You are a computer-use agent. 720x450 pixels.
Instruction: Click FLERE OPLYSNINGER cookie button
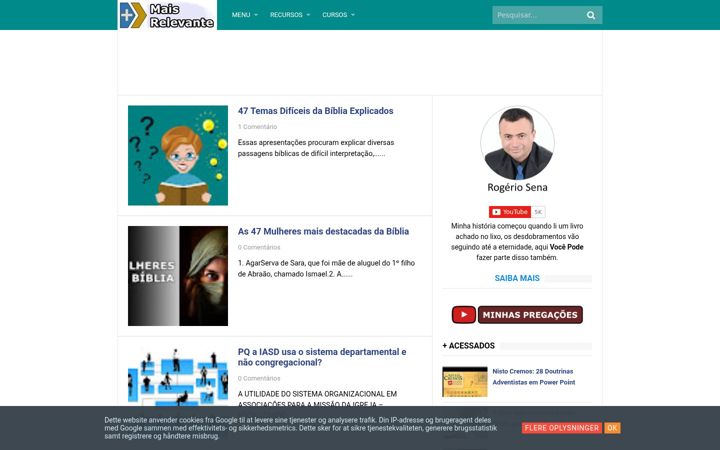(x=562, y=428)
